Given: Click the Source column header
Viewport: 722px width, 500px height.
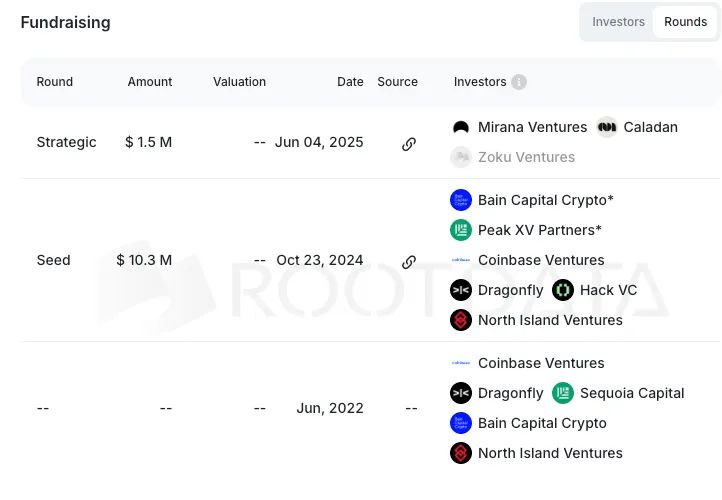Looking at the screenshot, I should tap(397, 81).
